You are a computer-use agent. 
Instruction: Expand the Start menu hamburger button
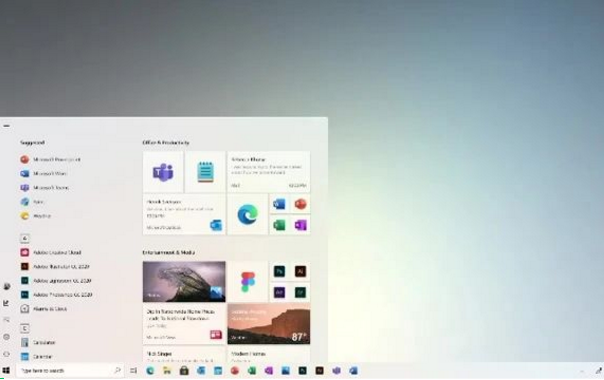pos(6,126)
